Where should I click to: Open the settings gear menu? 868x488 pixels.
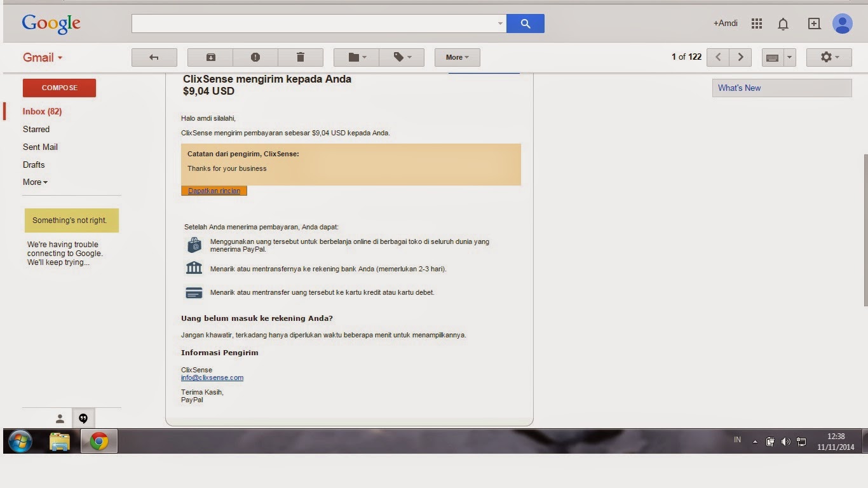pos(829,57)
